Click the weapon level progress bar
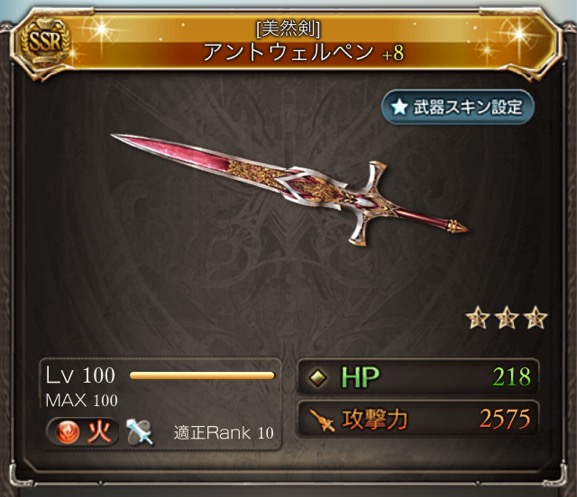 pos(202,376)
